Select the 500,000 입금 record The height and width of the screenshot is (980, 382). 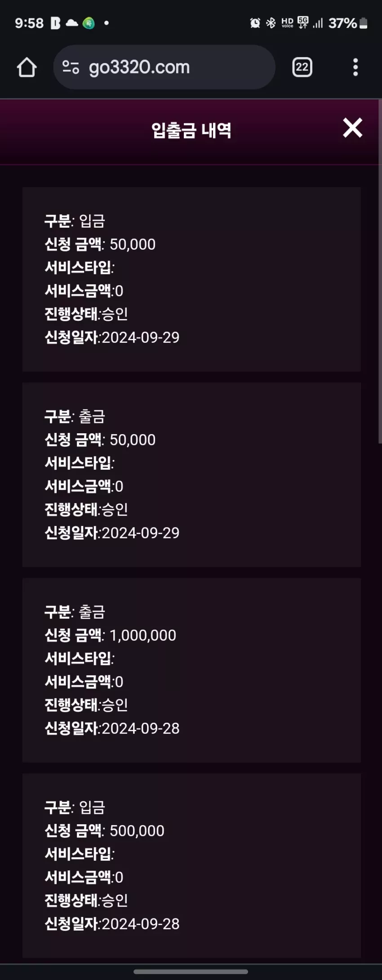(x=191, y=866)
